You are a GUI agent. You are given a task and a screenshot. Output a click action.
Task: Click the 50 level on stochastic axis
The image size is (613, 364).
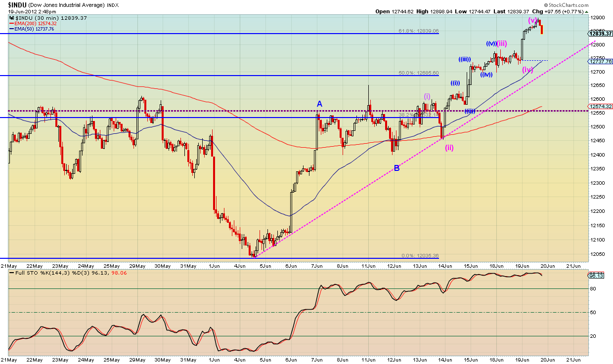594,313
